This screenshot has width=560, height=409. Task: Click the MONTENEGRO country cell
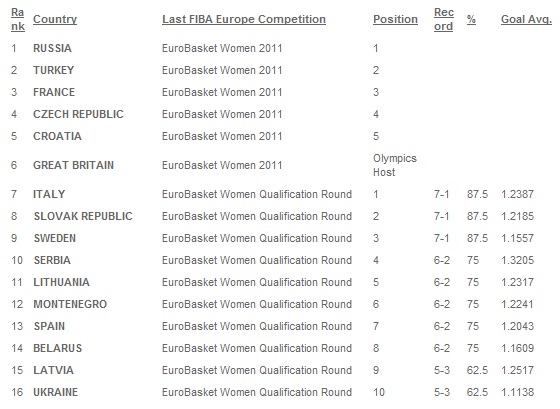[70, 304]
